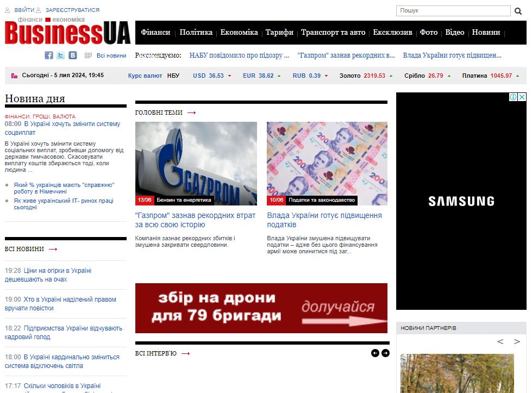
Task: Open Фінанси. Гроші. Валюта category label
Action: (40, 116)
